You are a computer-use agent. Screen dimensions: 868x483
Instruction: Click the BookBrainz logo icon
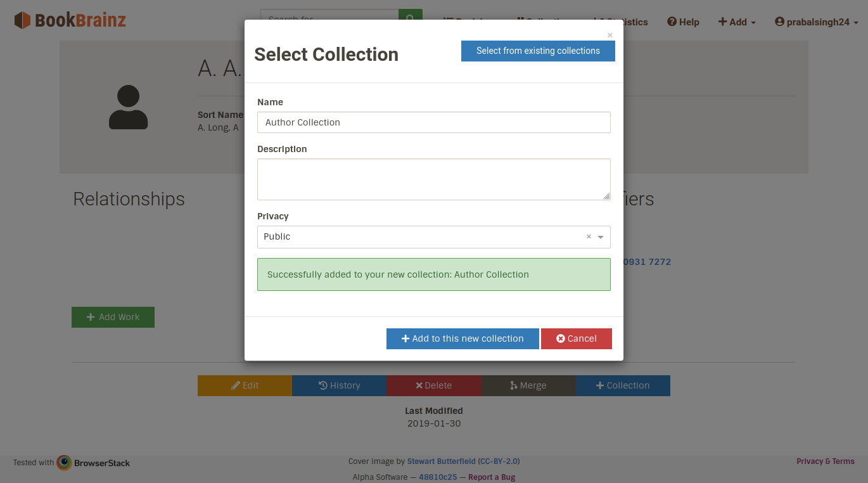(22, 20)
